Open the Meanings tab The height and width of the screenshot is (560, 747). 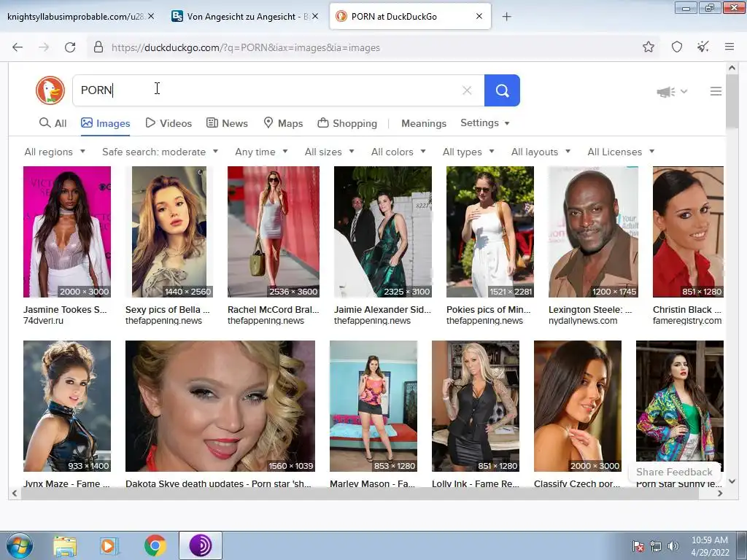424,123
